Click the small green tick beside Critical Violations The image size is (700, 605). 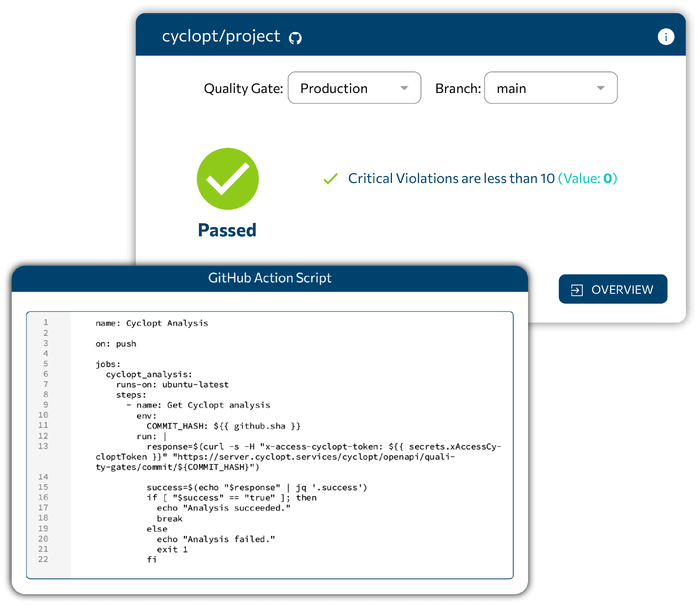tap(330, 179)
